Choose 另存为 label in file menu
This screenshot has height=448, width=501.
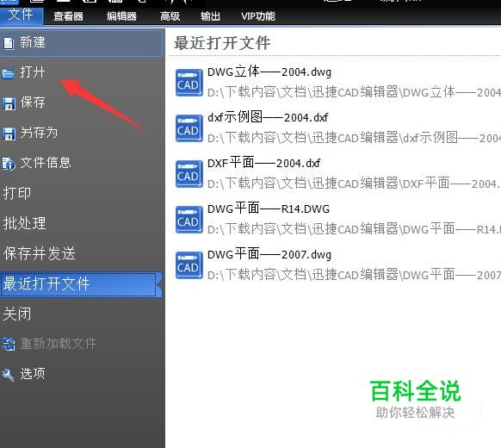pyautogui.click(x=39, y=133)
